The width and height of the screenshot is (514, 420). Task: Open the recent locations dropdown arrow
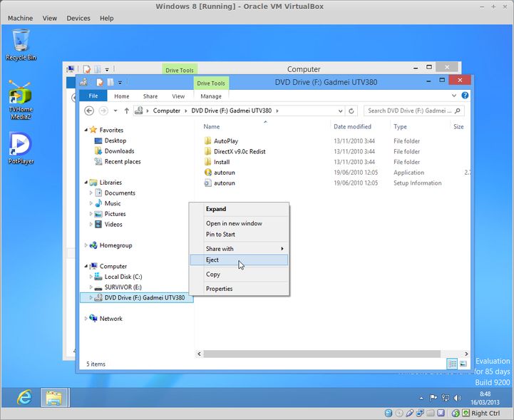tap(115, 111)
